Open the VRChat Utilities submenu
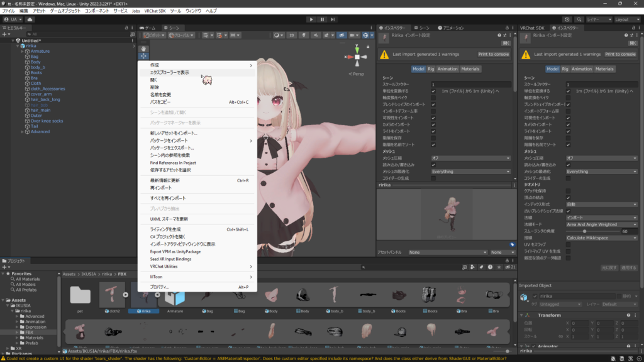The height and width of the screenshot is (362, 644). [197, 266]
